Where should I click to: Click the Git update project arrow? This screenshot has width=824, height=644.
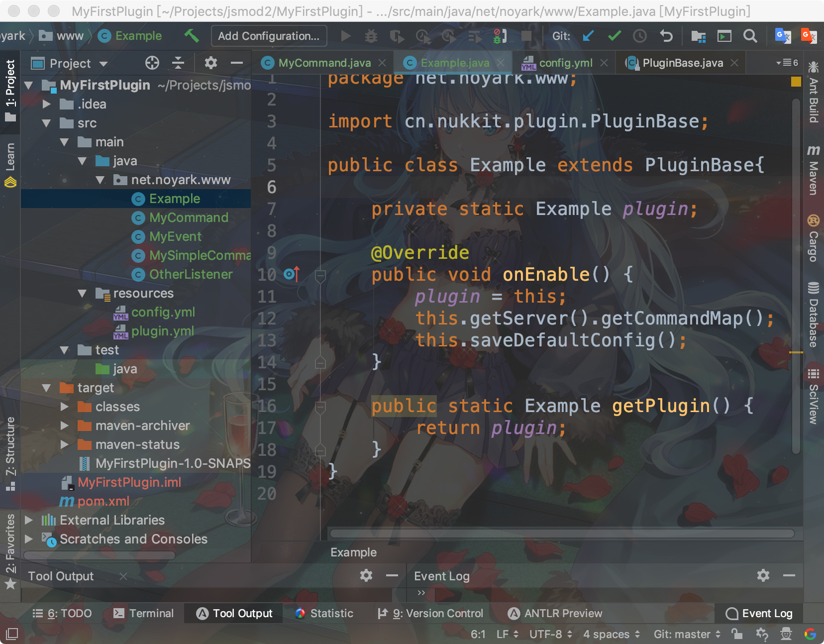tap(588, 36)
